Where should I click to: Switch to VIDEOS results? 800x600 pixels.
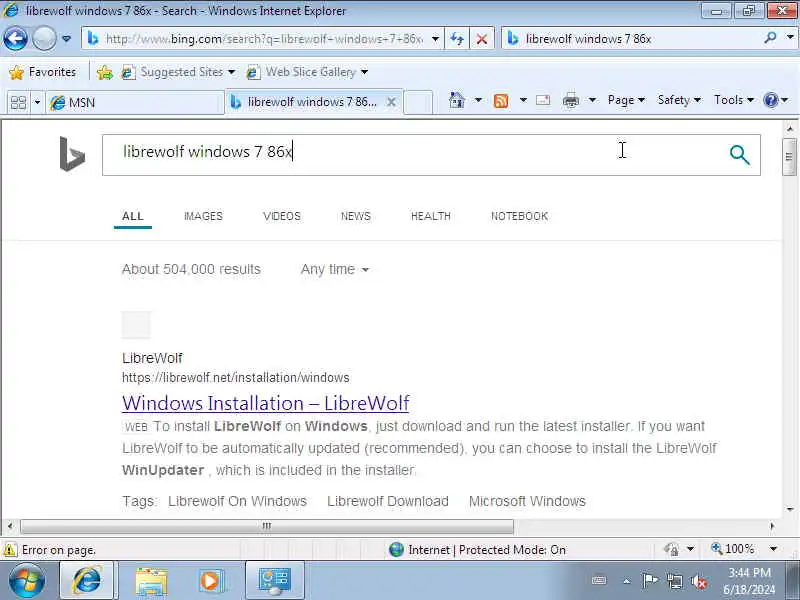click(x=282, y=216)
